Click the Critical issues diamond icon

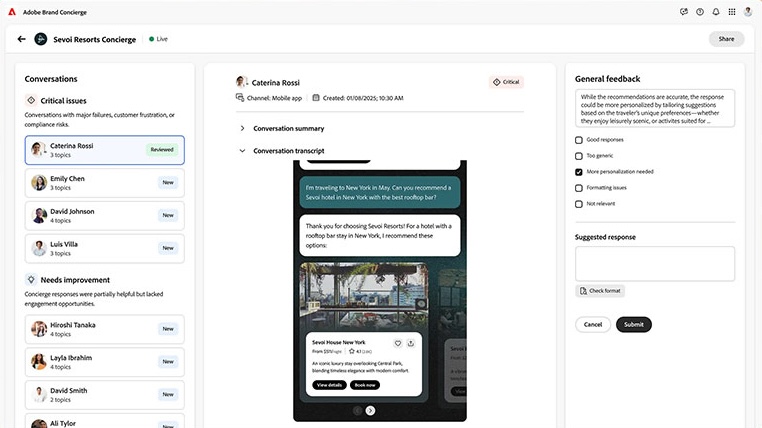pyautogui.click(x=31, y=100)
